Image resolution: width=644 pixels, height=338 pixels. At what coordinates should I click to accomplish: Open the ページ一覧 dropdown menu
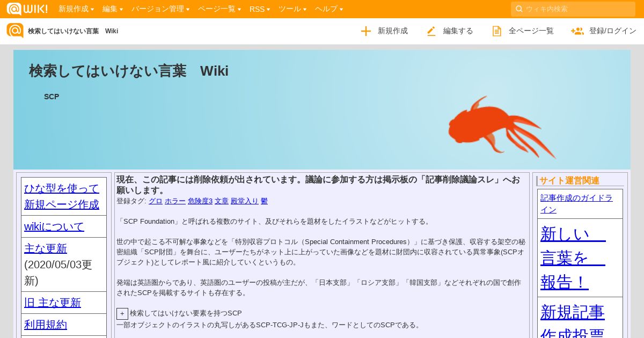point(219,9)
